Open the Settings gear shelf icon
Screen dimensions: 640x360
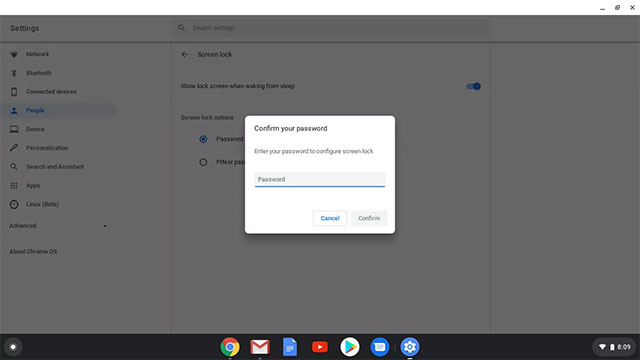410,347
